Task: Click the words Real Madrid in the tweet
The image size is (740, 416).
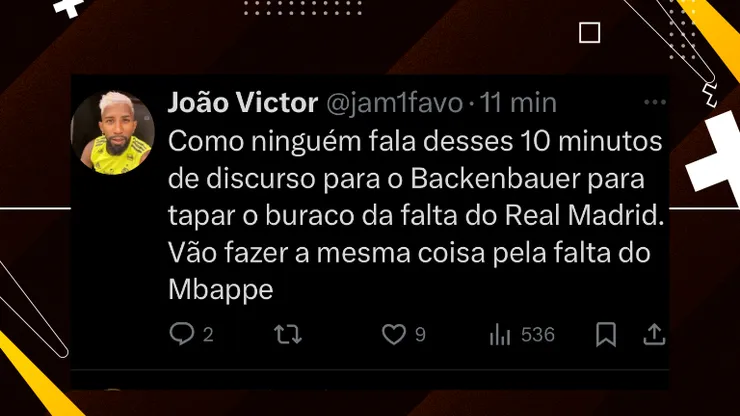Action: coord(584,215)
